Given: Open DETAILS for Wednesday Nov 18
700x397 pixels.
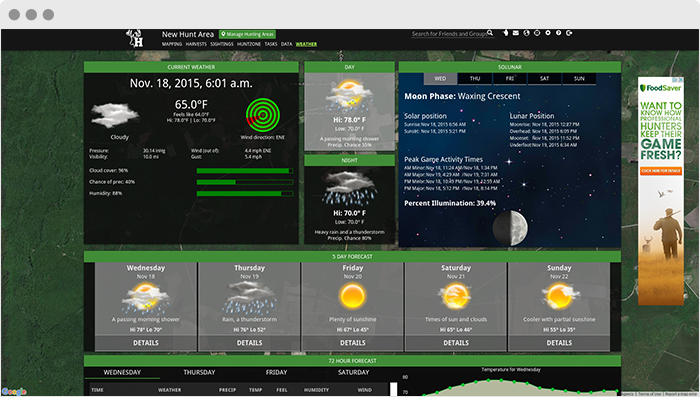Looking at the screenshot, I should click(x=146, y=343).
